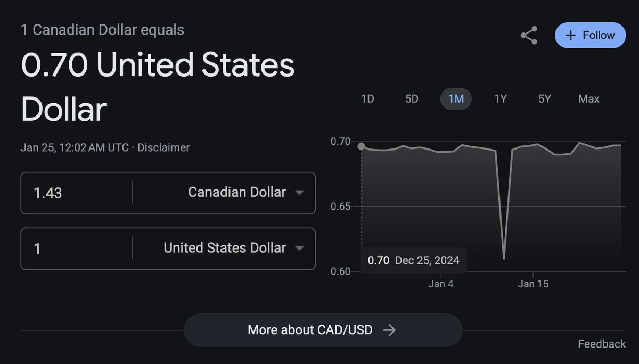Image resolution: width=639 pixels, height=364 pixels.
Task: Open the Disclaimer link
Action: (x=163, y=147)
